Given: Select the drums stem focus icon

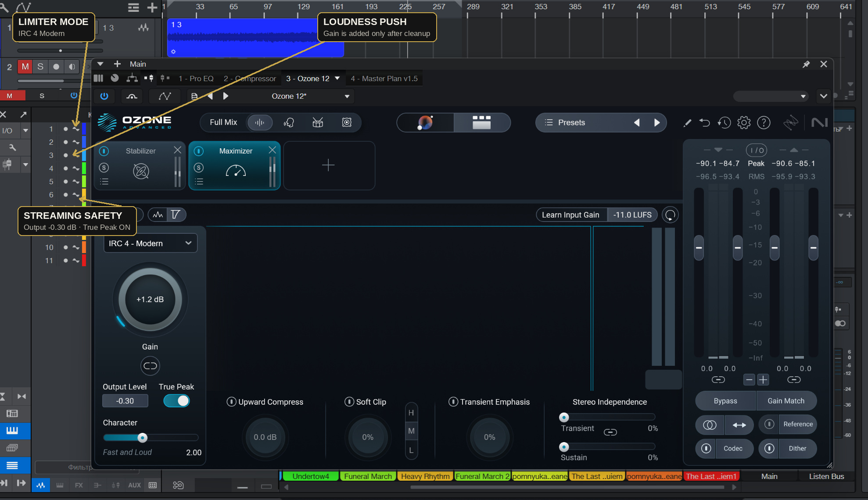Looking at the screenshot, I should pyautogui.click(x=318, y=122).
